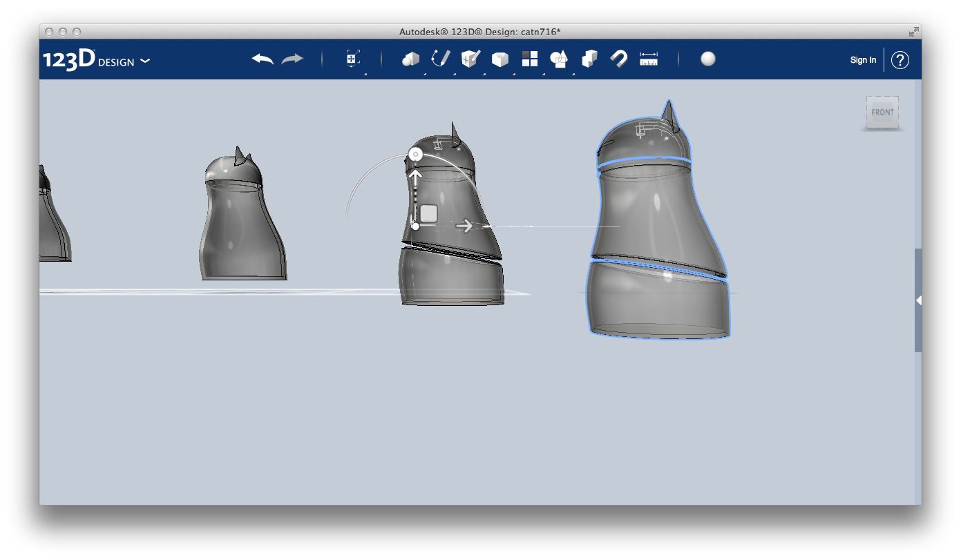Screen dimensions: 961x560
Task: Open the Transform tool in the toolbar
Action: (x=353, y=59)
